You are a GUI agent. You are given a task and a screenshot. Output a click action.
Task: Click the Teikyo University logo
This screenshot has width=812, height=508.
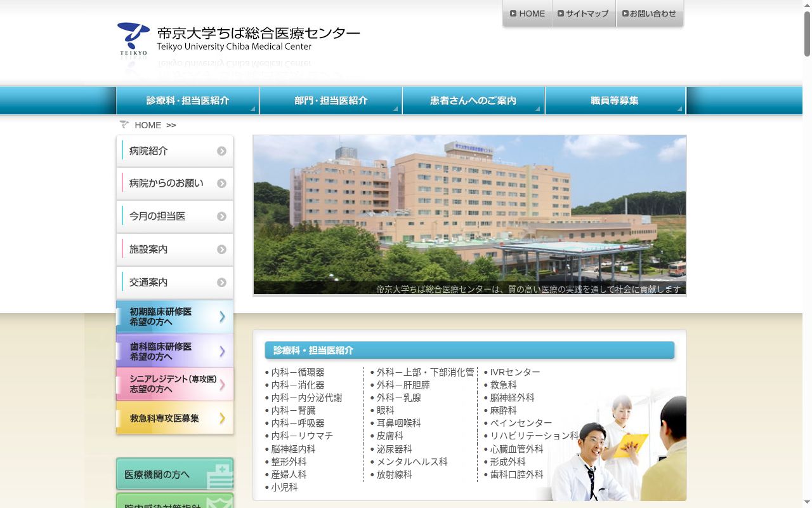pos(238,39)
